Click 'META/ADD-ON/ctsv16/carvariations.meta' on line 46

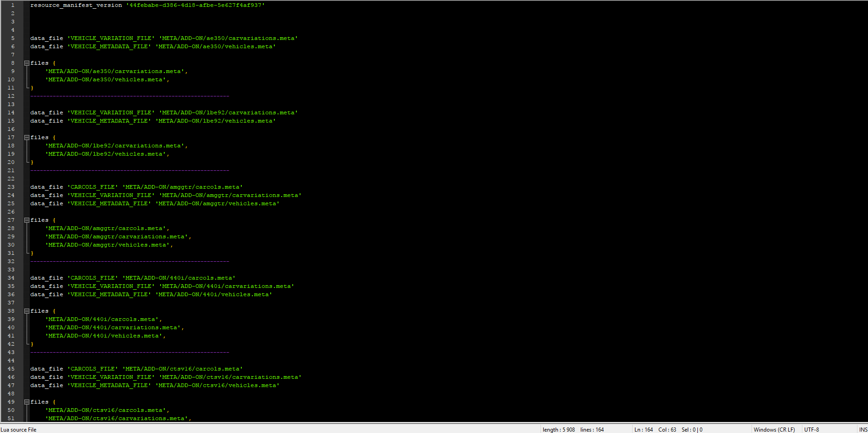tap(230, 377)
